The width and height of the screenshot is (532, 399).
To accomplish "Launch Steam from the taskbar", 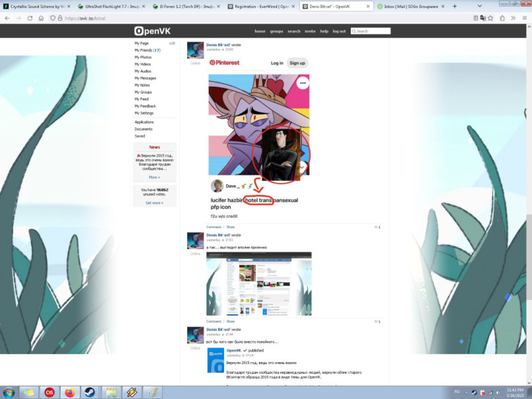I will click(x=90, y=392).
